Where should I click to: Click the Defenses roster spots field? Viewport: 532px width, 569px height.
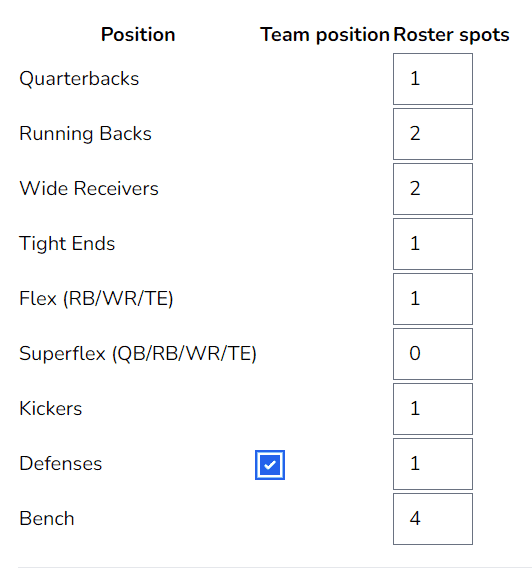[433, 464]
